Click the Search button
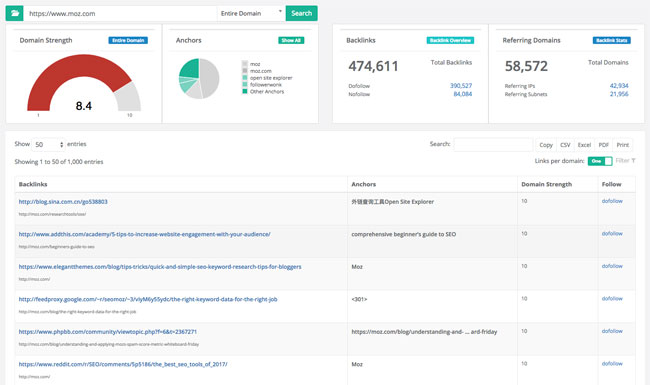 pos(301,13)
